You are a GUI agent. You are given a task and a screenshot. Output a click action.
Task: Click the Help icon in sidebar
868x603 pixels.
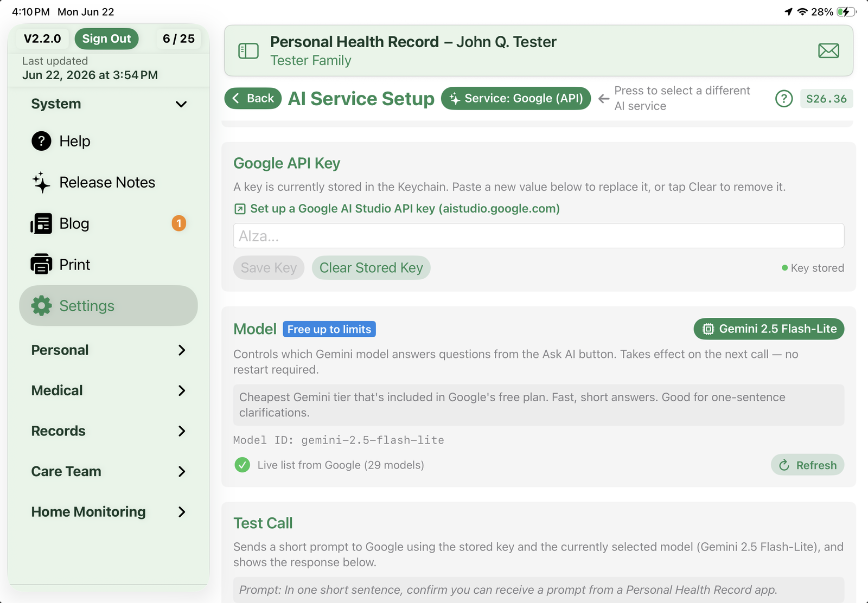coord(41,141)
